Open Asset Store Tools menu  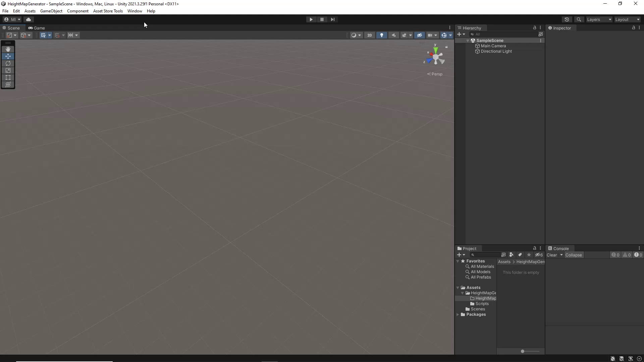tap(108, 11)
